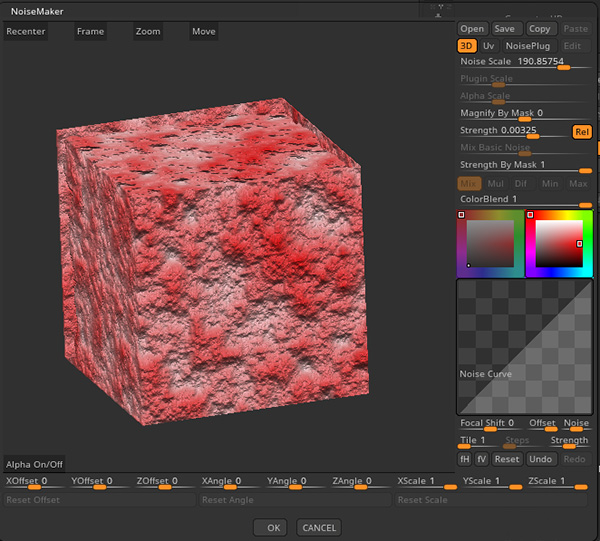Cancel the NoiseMaker dialog
The image size is (600, 541).
318,527
